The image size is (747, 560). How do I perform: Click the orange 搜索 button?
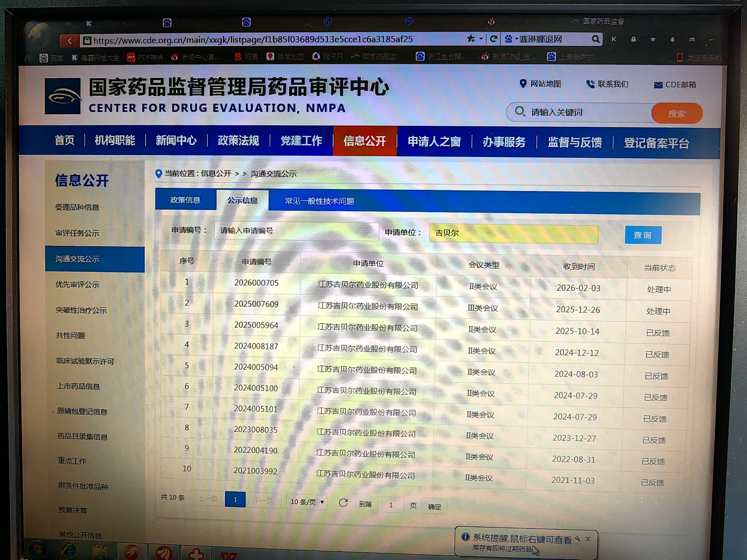(677, 113)
